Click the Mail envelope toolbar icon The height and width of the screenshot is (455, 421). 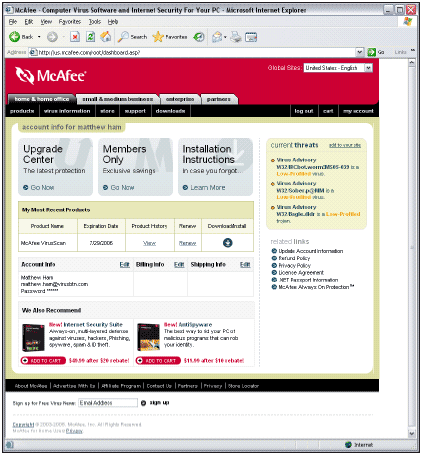pyautogui.click(x=217, y=37)
